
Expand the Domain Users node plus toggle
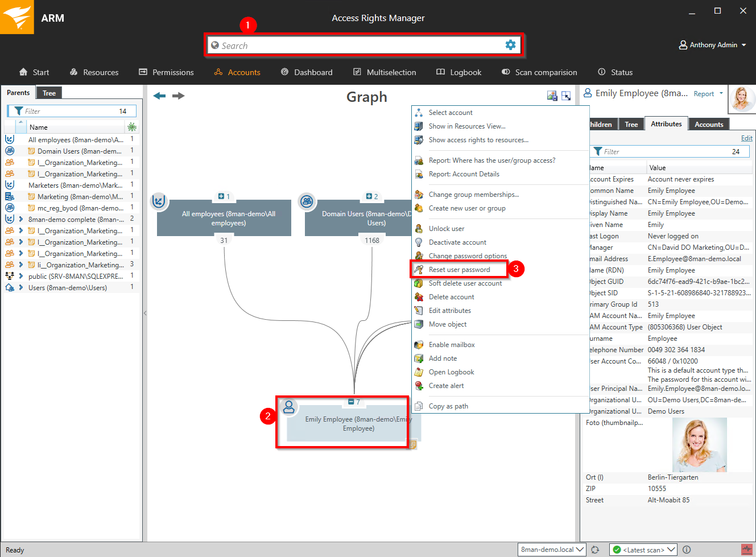(369, 196)
